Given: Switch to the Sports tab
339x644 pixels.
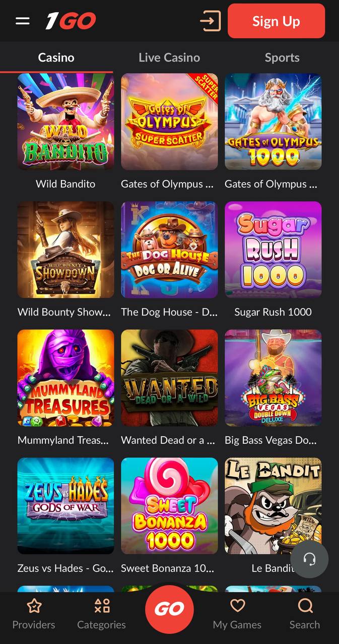Looking at the screenshot, I should (282, 57).
